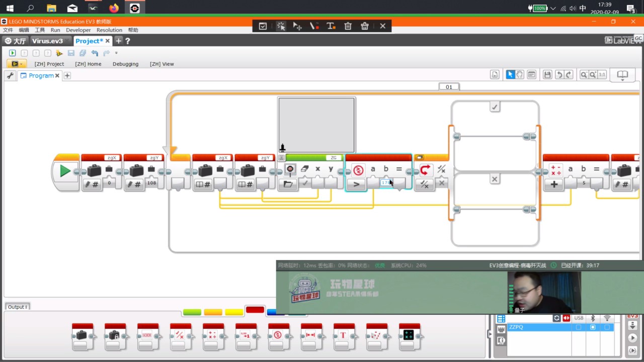The width and height of the screenshot is (644, 362).
Task: Open the comment tool in canvas toolbar
Action: coord(531,74)
